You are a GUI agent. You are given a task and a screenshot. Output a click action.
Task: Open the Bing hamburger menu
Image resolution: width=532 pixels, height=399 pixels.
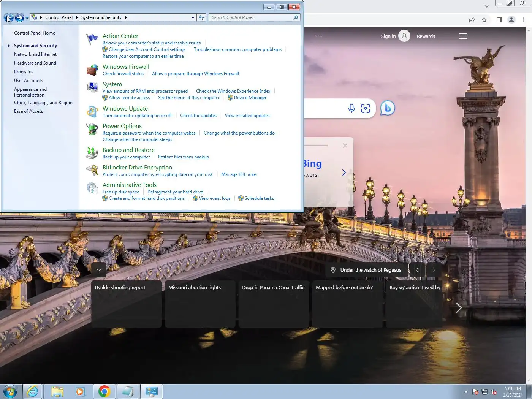[x=463, y=36]
